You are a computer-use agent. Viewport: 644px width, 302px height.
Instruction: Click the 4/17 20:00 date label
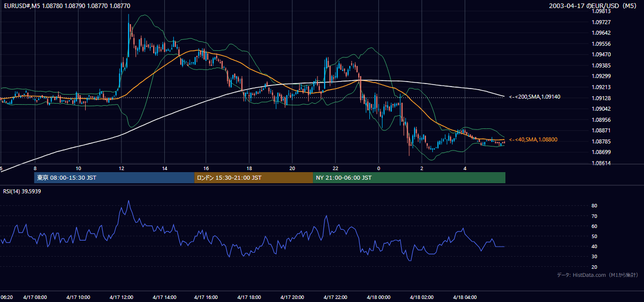(292, 297)
